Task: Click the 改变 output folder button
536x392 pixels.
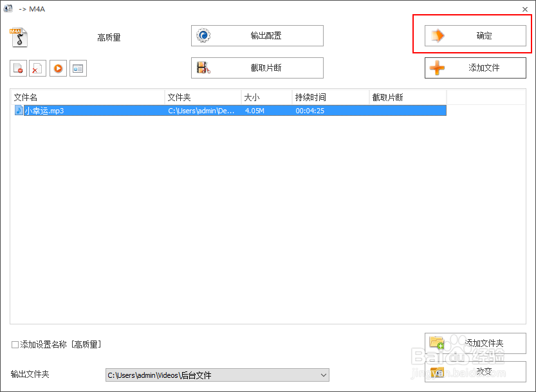Action: click(475, 372)
